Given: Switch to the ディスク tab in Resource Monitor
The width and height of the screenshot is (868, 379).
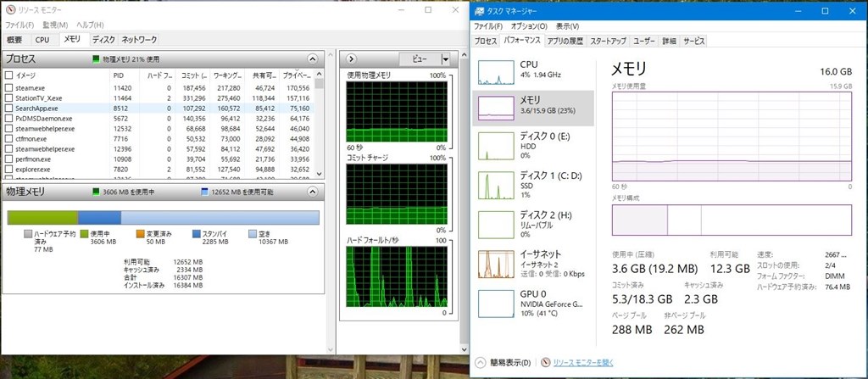Looking at the screenshot, I should (x=103, y=39).
